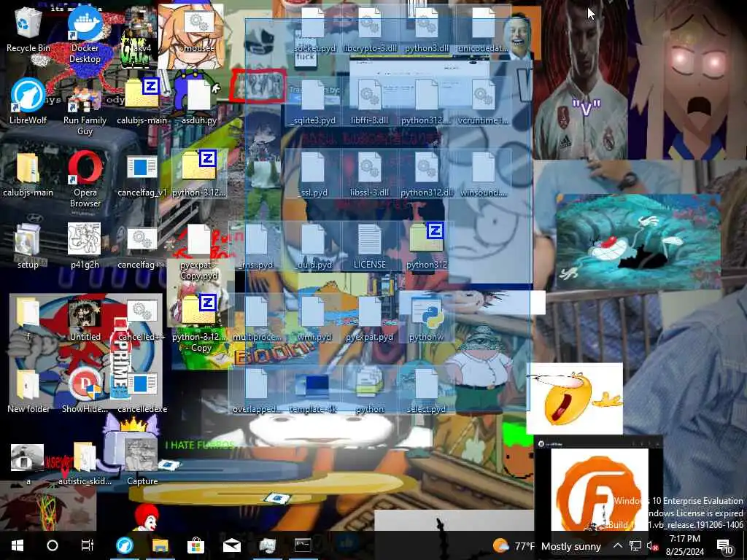Open the 7:17 PM clock calendar

[x=684, y=545]
